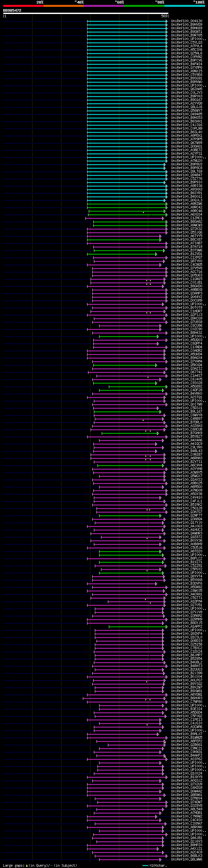This screenshot has height=868, width=208.
Task: Click the cyan ~100% color scale segment
Action: click(185, 6)
